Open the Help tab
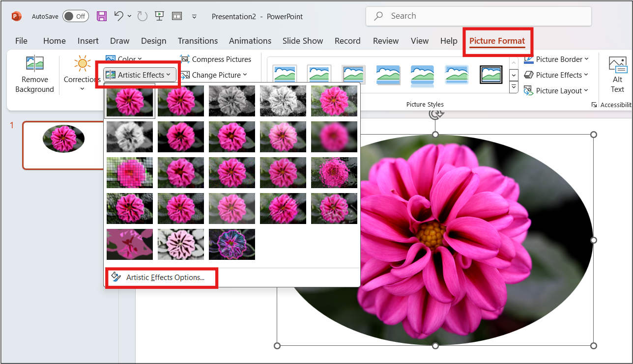The image size is (633, 364). [x=449, y=41]
